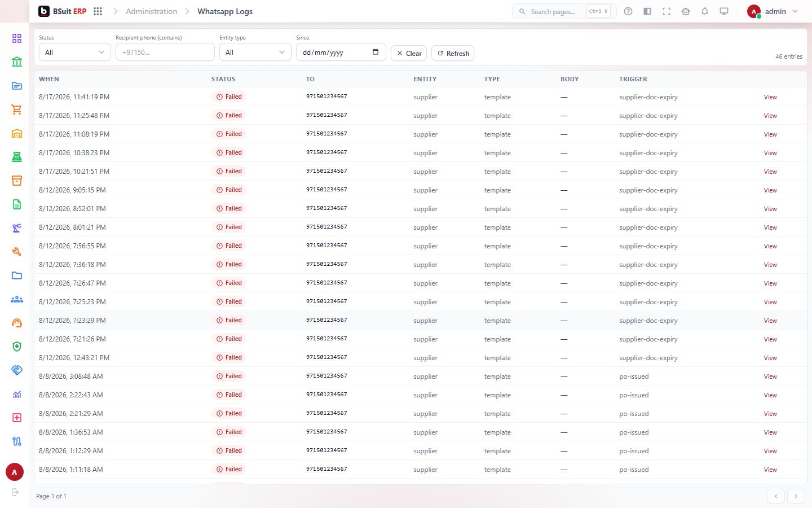Click the Search pages box

point(564,11)
